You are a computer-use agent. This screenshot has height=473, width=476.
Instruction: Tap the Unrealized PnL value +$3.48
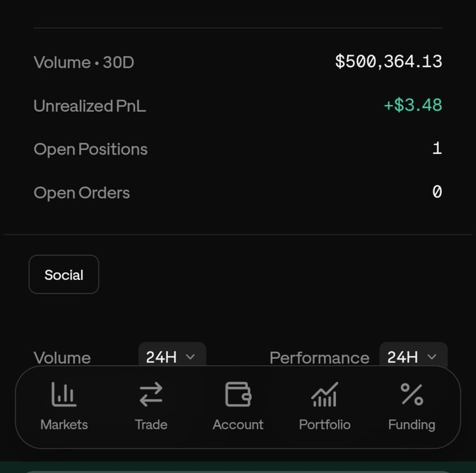click(413, 105)
